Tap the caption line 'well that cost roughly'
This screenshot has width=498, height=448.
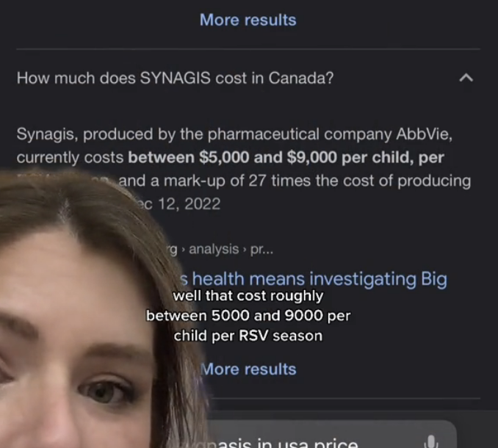click(248, 296)
